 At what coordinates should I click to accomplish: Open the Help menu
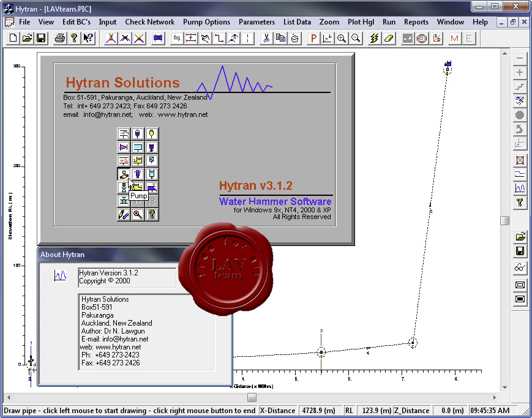[480, 22]
